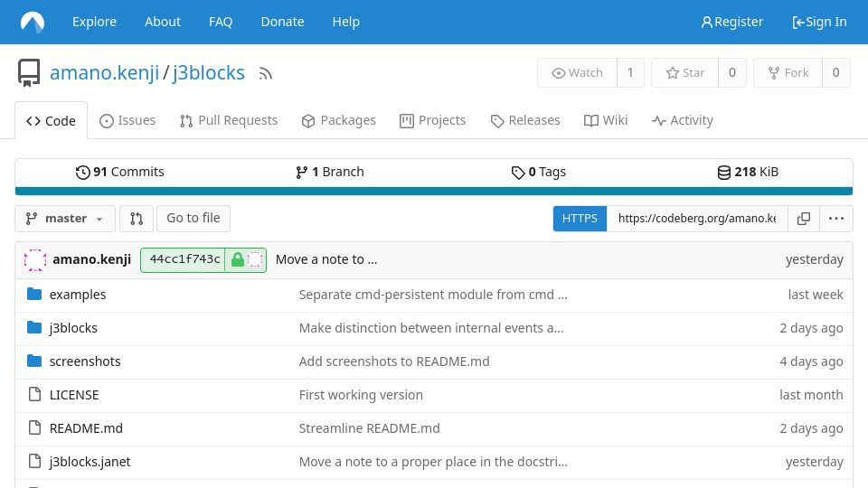
Task: Open the Projects tab
Action: (432, 120)
